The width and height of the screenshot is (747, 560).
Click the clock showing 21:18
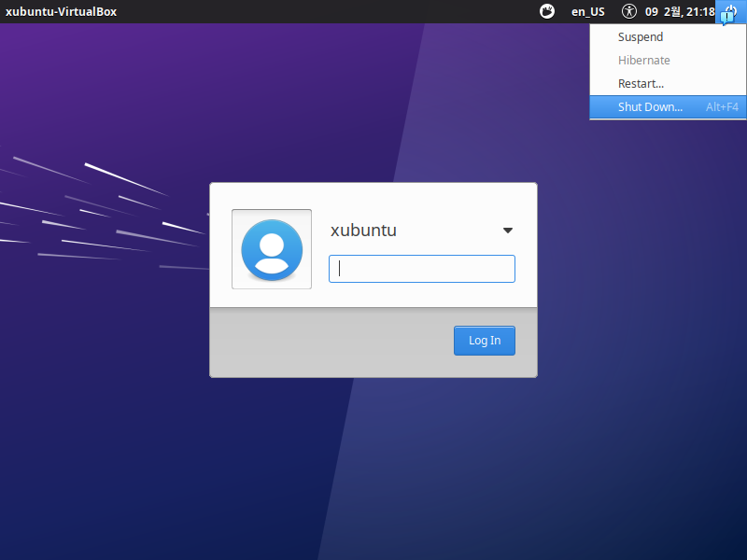[680, 12]
